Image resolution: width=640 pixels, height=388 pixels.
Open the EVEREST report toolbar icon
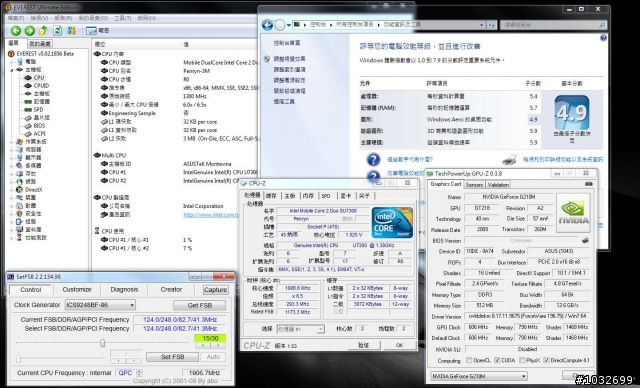coord(91,31)
